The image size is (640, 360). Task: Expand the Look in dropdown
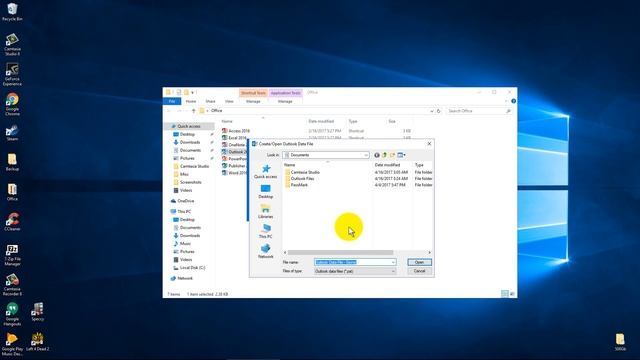pos(366,155)
